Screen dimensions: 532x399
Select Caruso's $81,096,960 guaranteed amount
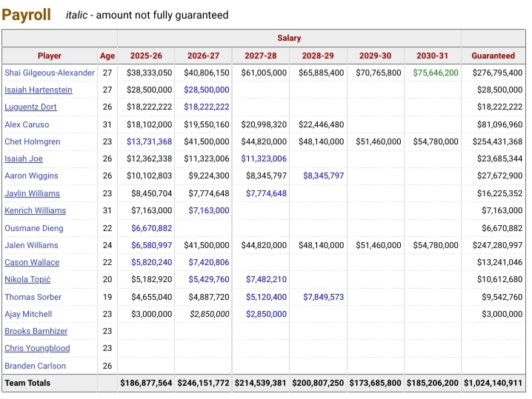pyautogui.click(x=499, y=124)
